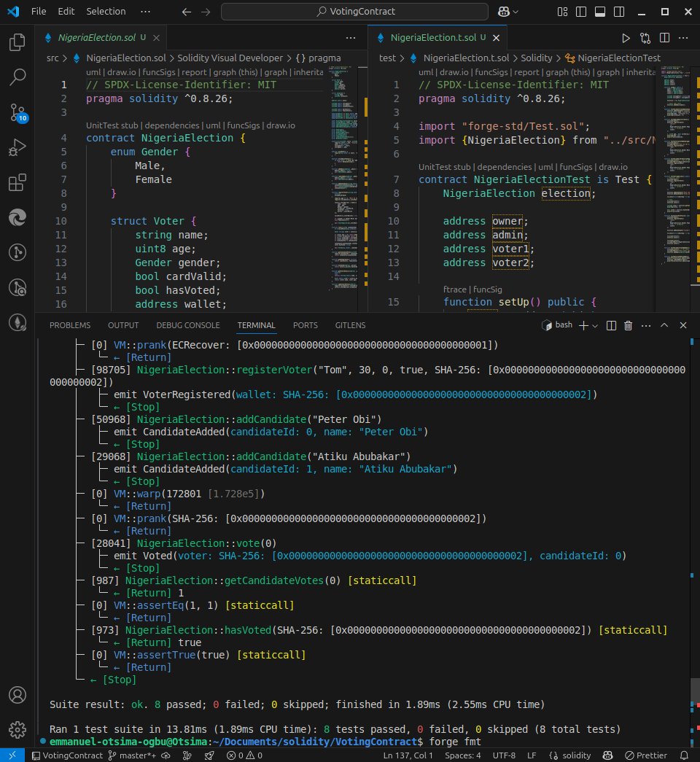Click Prettier in the status bar
The image size is (700, 762).
(x=647, y=755)
